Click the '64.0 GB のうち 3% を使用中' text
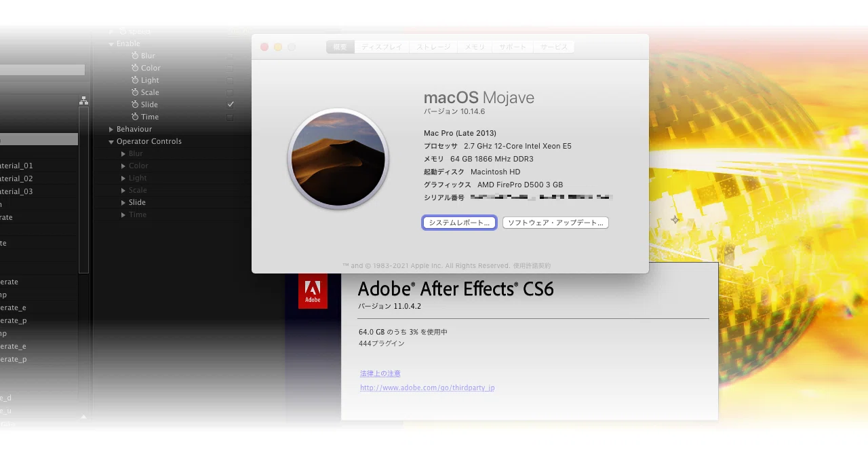The image size is (868, 454). [x=403, y=332]
